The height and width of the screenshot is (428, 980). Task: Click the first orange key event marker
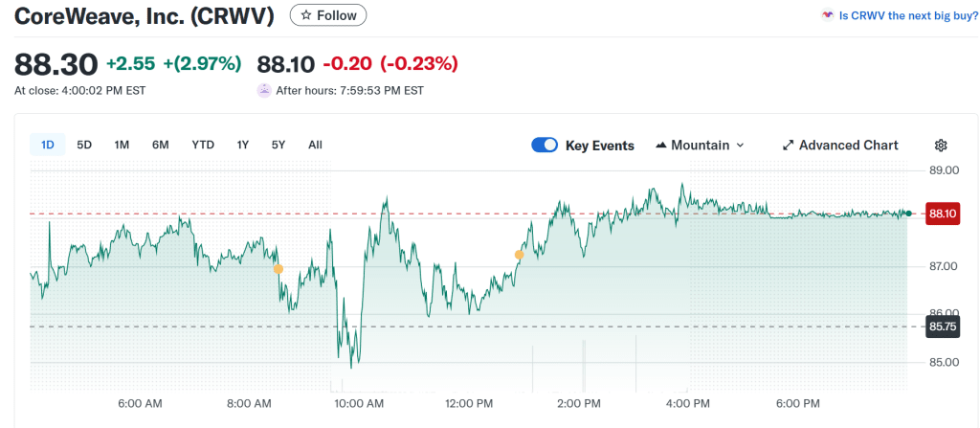pos(278,269)
